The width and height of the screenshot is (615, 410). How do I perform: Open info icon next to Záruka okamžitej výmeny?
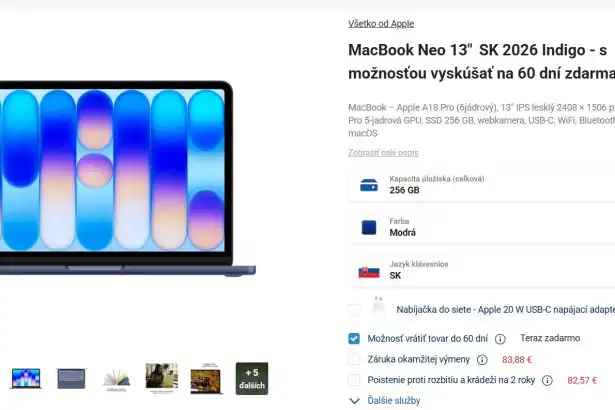482,359
